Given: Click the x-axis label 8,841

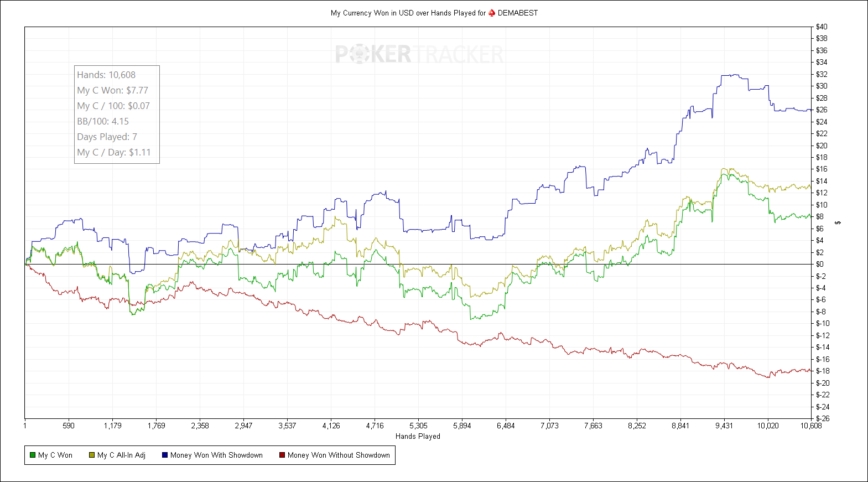Looking at the screenshot, I should [x=680, y=426].
